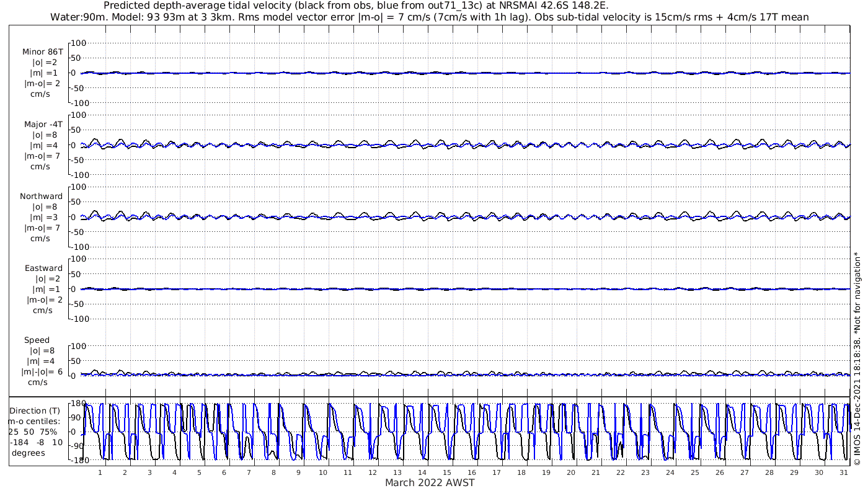The height and width of the screenshot is (496, 868).
Task: Click the 'degrees' unit label
Action: (x=28, y=453)
